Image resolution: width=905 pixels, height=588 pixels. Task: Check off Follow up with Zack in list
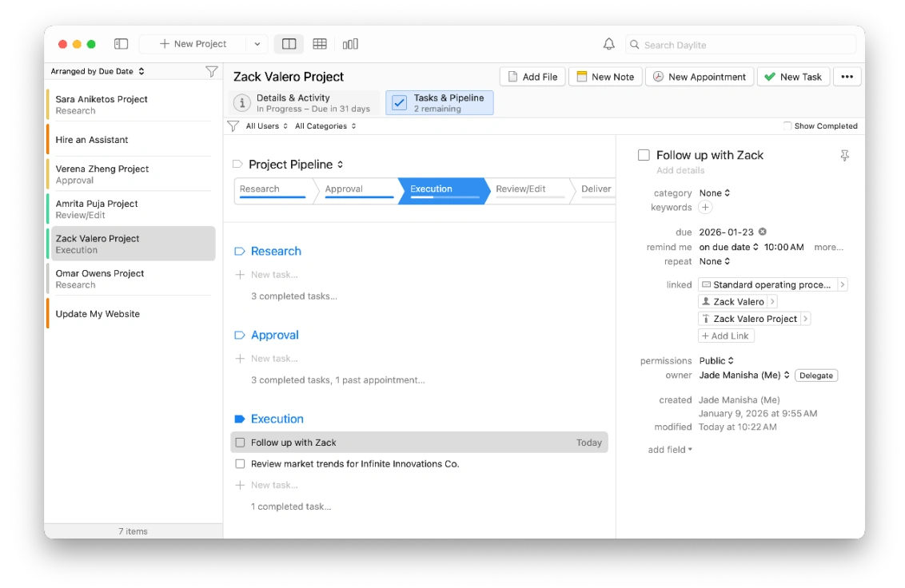[x=240, y=443]
